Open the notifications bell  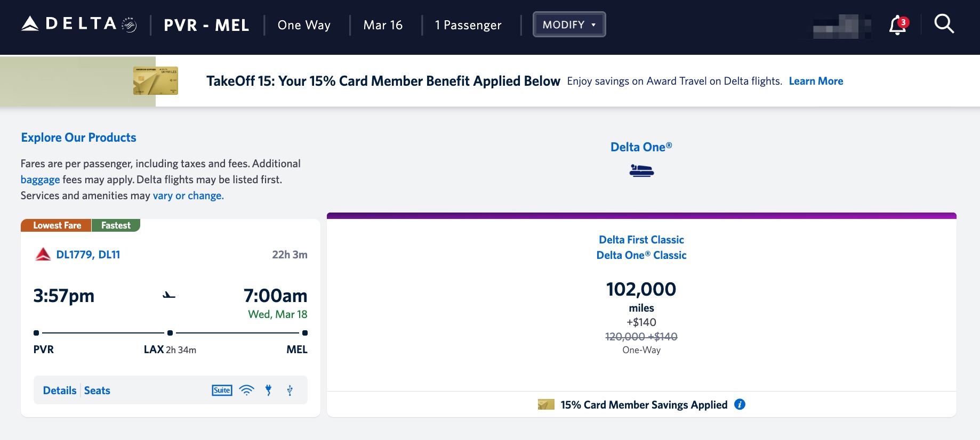coord(897,25)
